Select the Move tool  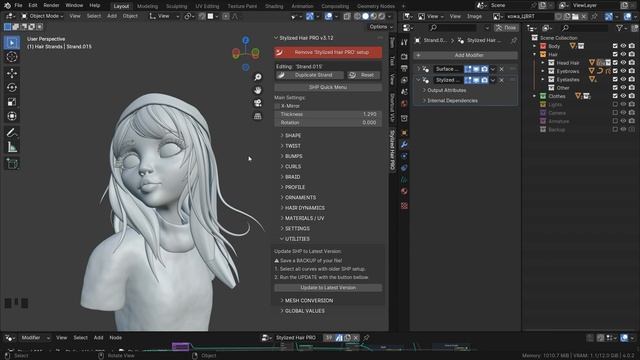point(12,73)
